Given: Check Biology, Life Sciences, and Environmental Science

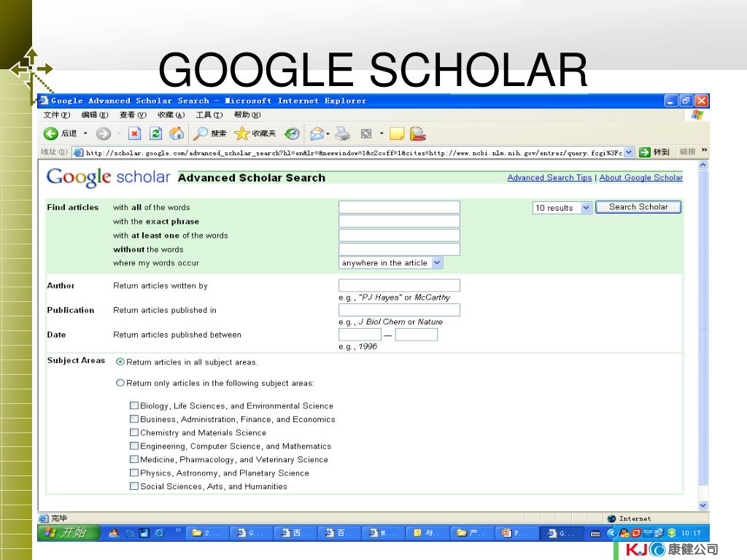Looking at the screenshot, I should [134, 405].
